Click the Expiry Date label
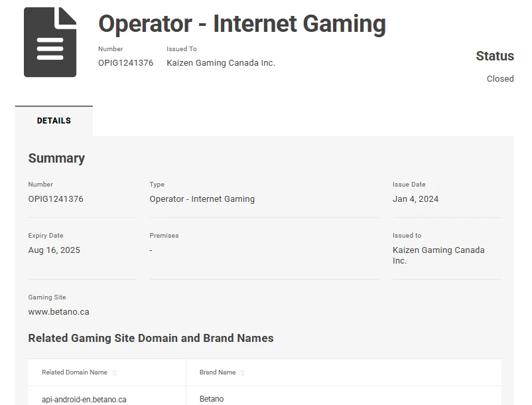The height and width of the screenshot is (405, 532). pyautogui.click(x=46, y=236)
